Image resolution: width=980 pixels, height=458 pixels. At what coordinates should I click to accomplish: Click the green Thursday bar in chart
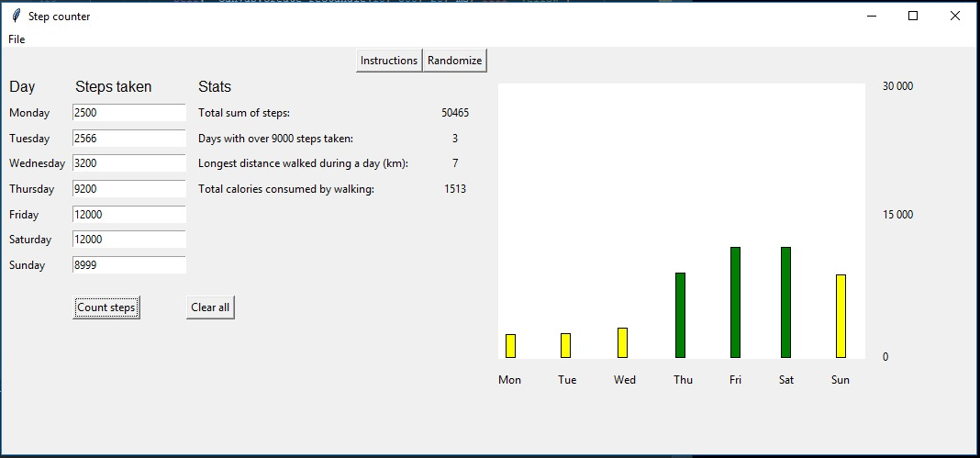pos(680,316)
